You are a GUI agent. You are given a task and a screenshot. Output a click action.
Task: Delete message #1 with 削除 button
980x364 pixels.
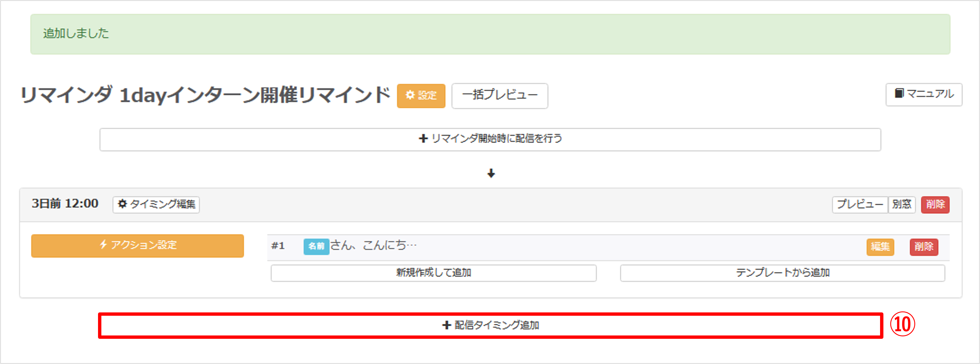point(924,247)
